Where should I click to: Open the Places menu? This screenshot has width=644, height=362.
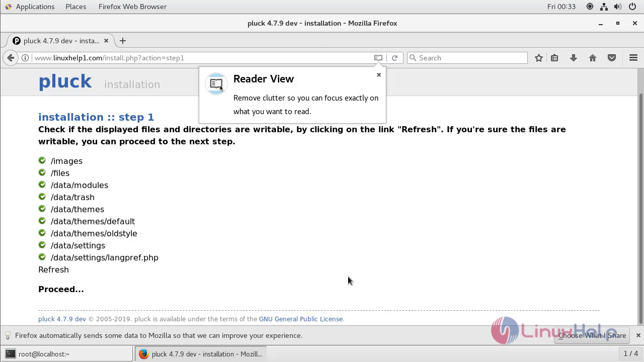75,7
